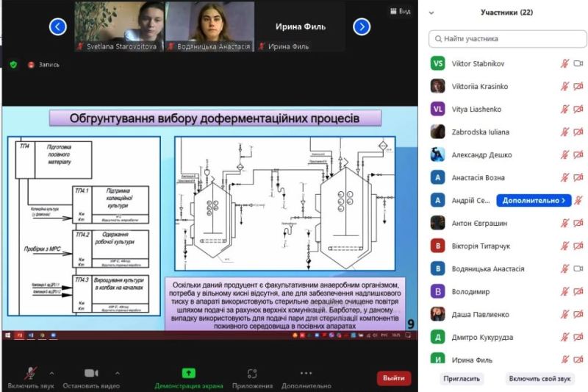This screenshot has width=588, height=392.
Task: Click the green encryption shield icon
Action: (13, 65)
